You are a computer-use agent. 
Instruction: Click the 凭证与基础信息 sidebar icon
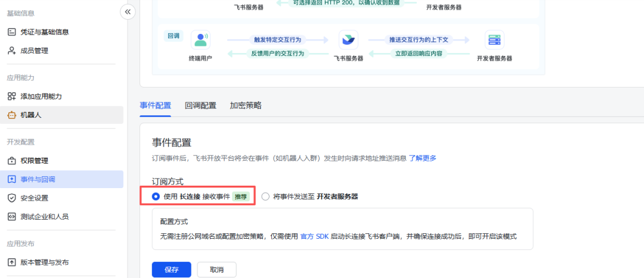pyautogui.click(x=11, y=32)
